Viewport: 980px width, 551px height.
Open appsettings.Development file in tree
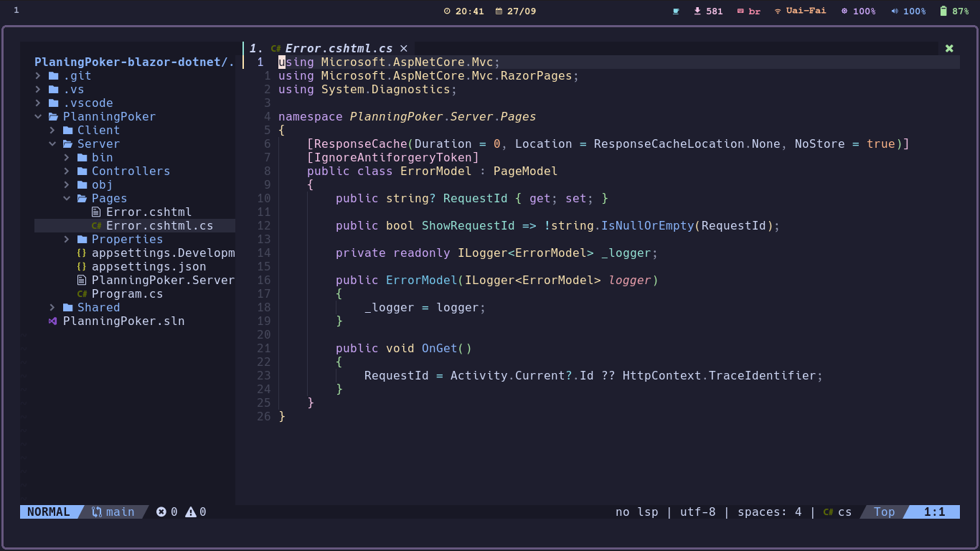163,253
